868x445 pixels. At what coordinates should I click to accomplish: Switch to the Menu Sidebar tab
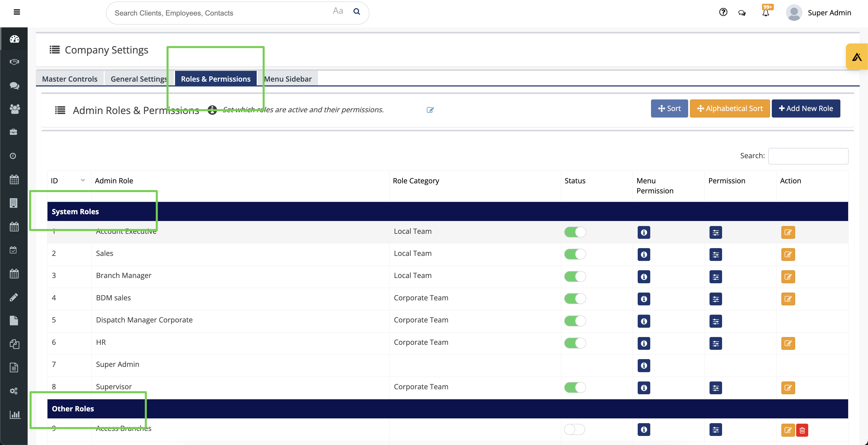coord(288,79)
